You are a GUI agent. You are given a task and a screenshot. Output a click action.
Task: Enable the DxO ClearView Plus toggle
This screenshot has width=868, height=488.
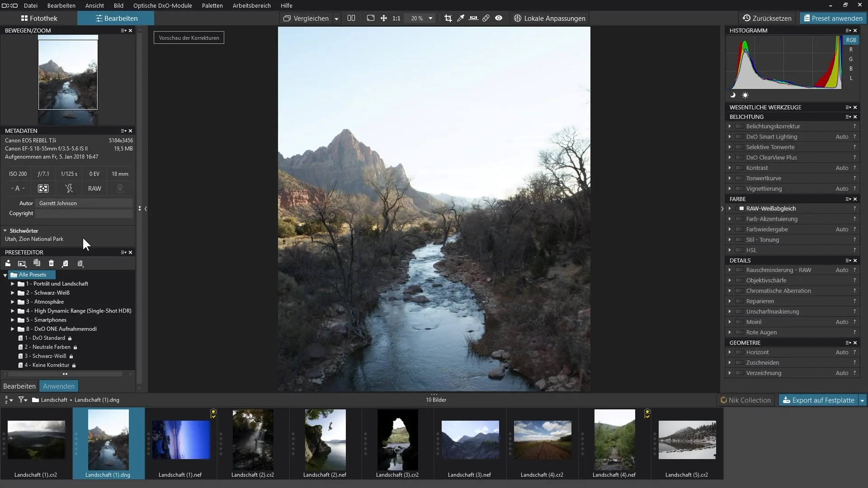click(740, 157)
